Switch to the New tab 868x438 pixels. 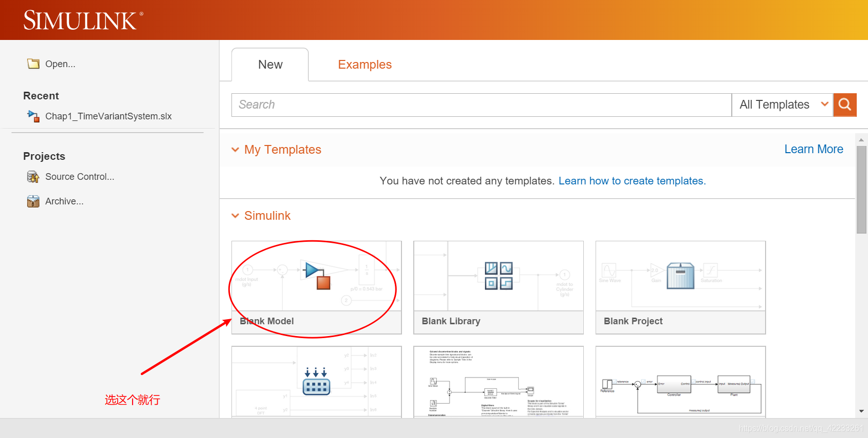point(270,65)
